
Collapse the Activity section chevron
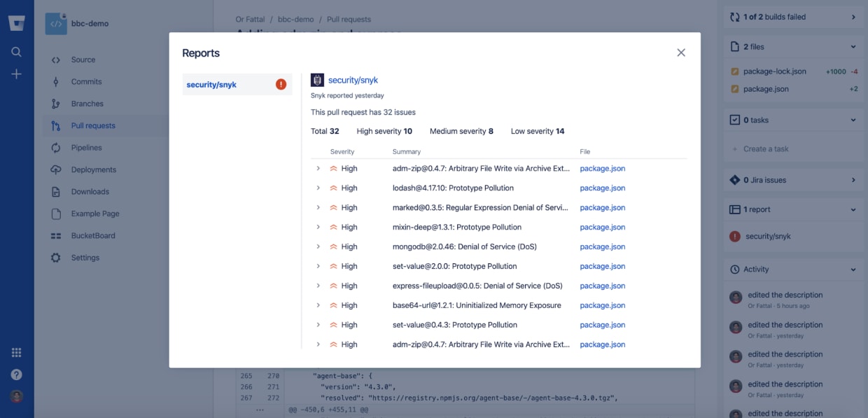(x=853, y=270)
